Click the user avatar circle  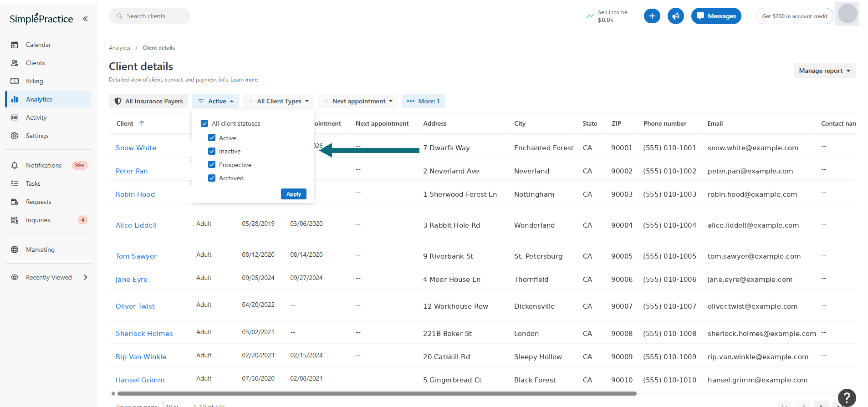(x=848, y=14)
